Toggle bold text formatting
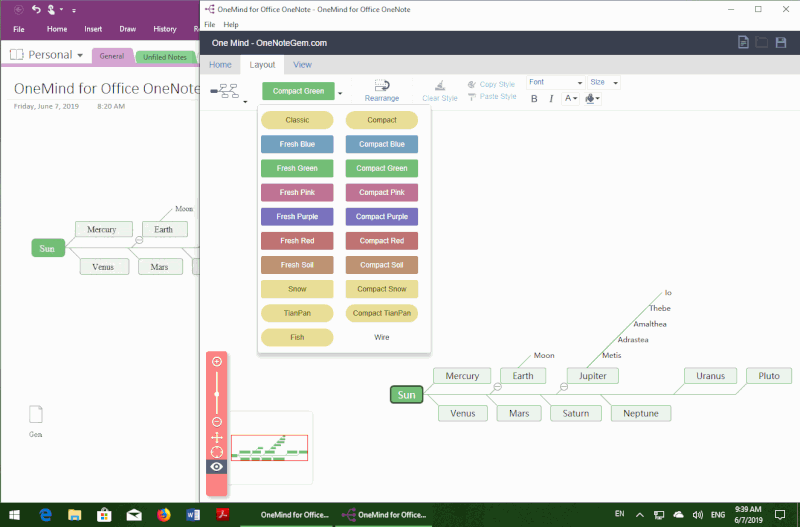Viewport: 800px width, 527px height. tap(534, 98)
